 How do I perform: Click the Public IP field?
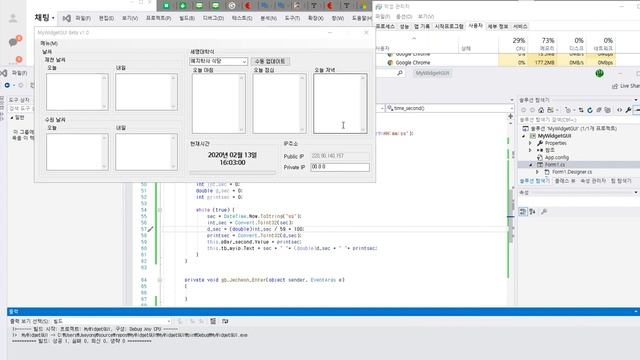(340, 156)
